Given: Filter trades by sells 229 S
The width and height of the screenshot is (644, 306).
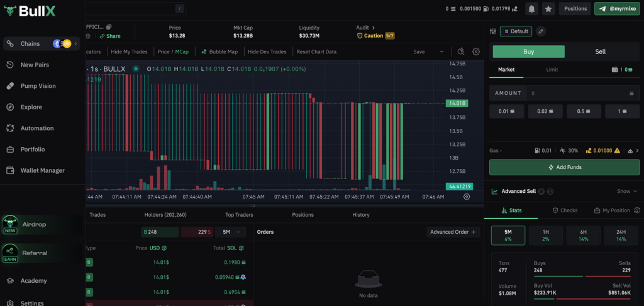Looking at the screenshot, I should 196,232.
